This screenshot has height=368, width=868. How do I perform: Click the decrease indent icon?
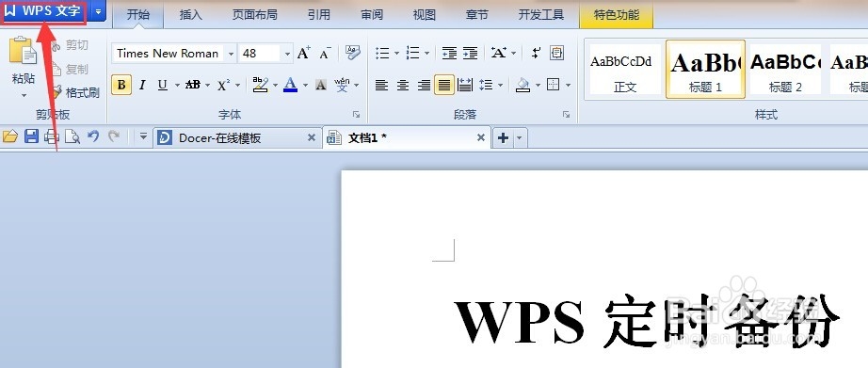(449, 53)
